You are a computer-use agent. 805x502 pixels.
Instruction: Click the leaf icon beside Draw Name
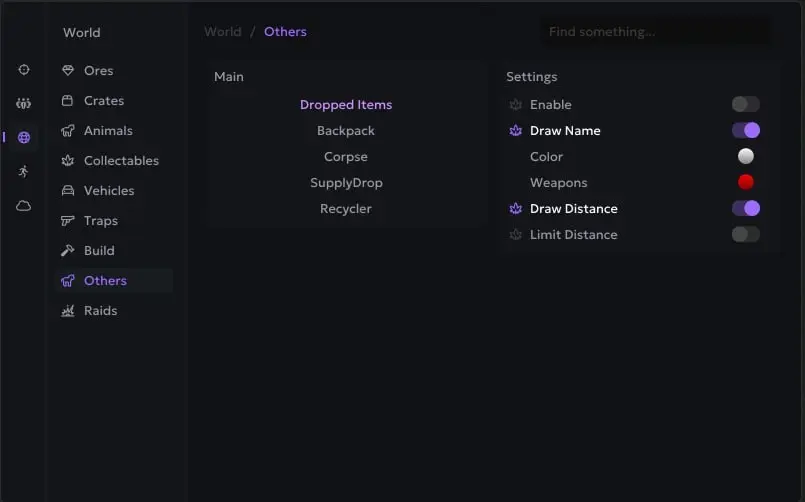pyautogui.click(x=516, y=131)
